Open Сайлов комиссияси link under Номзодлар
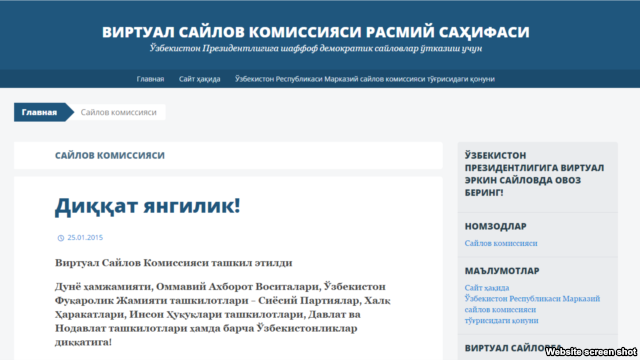640x360 pixels. pyautogui.click(x=501, y=243)
